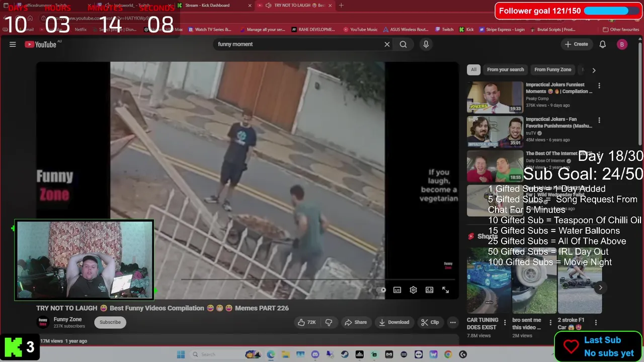
Task: Open the Funny Zone channel name link
Action: point(67,319)
